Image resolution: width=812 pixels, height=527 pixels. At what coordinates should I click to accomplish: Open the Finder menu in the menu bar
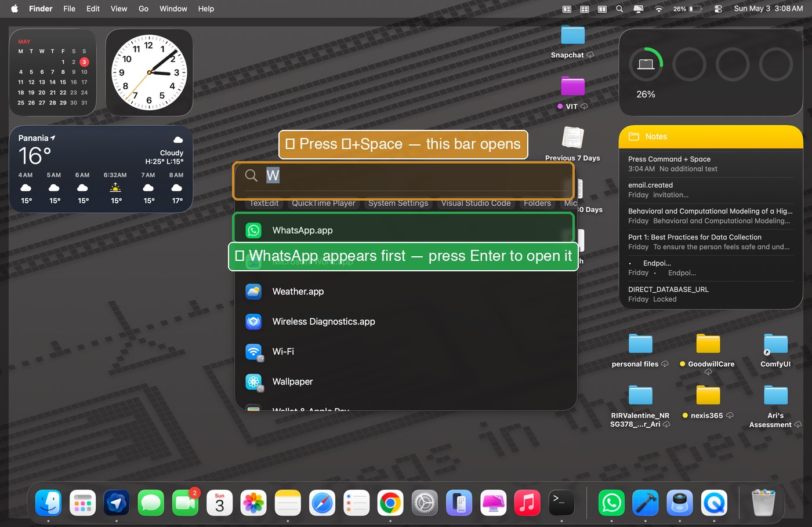pos(41,9)
